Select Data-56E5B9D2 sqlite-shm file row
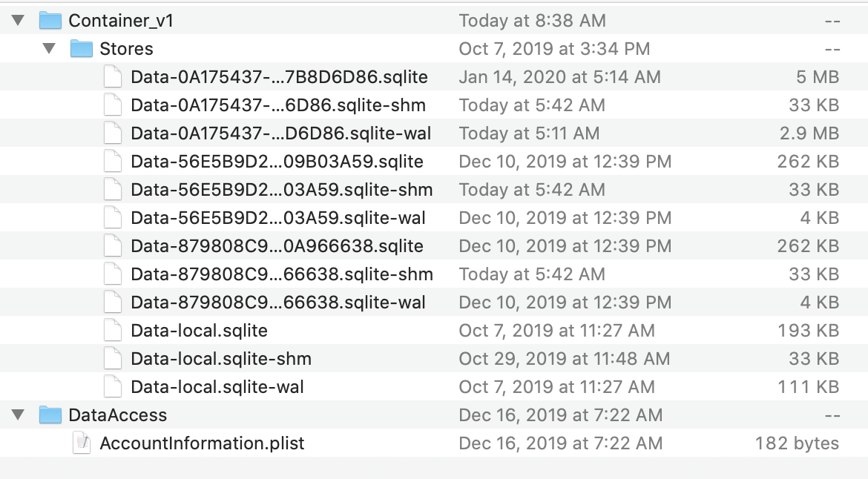Viewport: 868px width, 479px height. click(281, 190)
